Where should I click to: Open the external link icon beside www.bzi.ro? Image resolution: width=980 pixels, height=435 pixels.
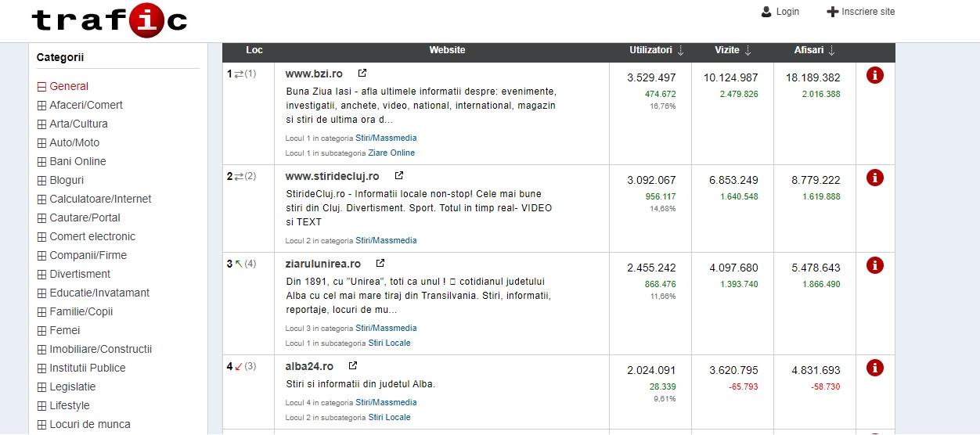click(x=362, y=74)
